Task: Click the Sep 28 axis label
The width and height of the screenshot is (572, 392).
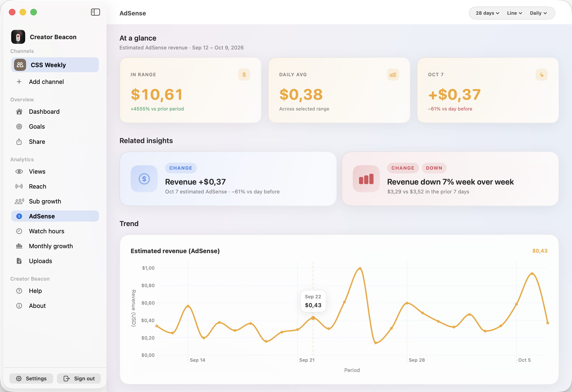Action: point(417,360)
